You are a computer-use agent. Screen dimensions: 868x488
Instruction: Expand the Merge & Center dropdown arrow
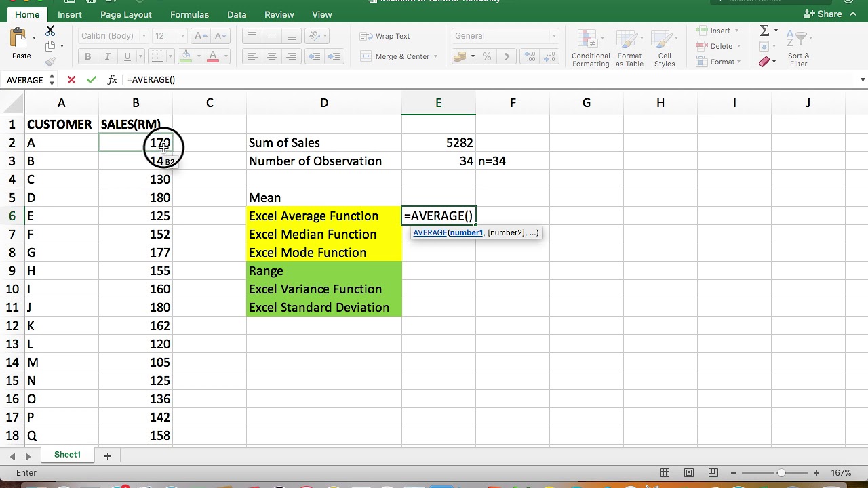pyautogui.click(x=435, y=57)
